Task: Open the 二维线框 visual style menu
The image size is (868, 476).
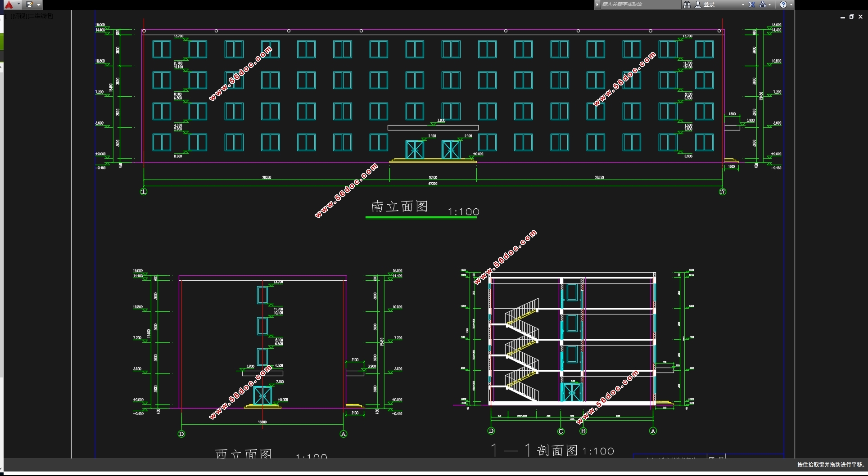Action: click(41, 16)
